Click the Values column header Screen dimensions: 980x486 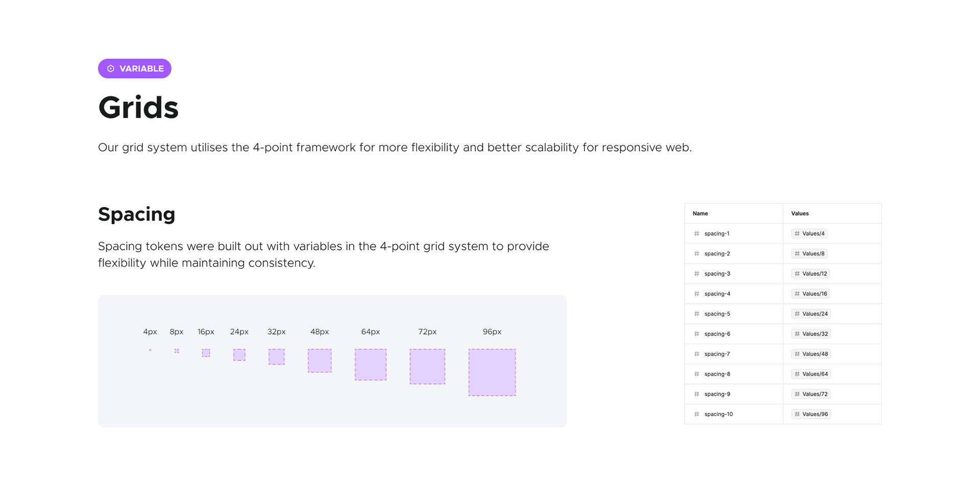coord(800,214)
